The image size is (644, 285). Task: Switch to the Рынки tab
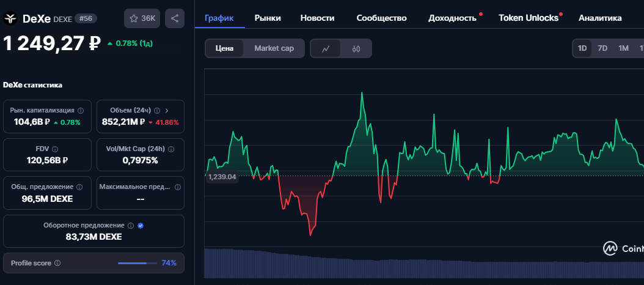pos(268,18)
